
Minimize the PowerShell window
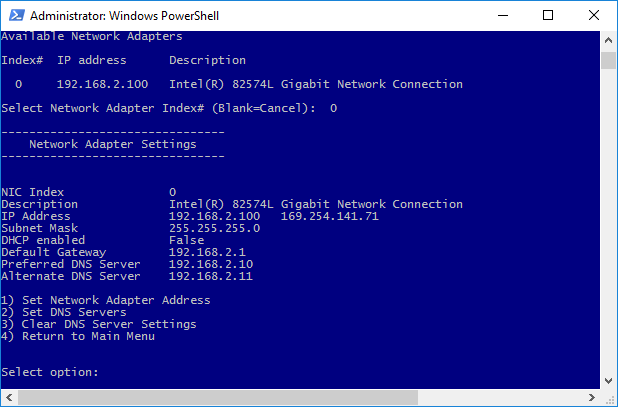(503, 15)
